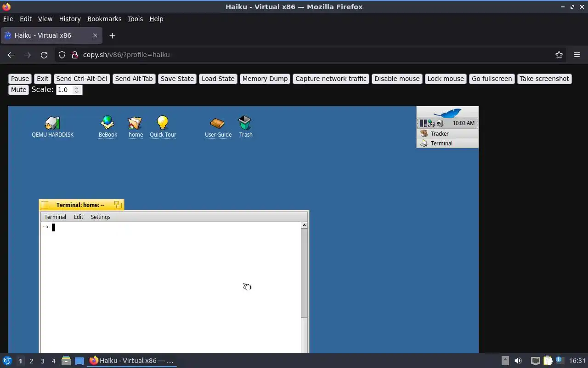Open the Terminal menu in Terminal window
The image size is (588, 368).
[x=55, y=217]
